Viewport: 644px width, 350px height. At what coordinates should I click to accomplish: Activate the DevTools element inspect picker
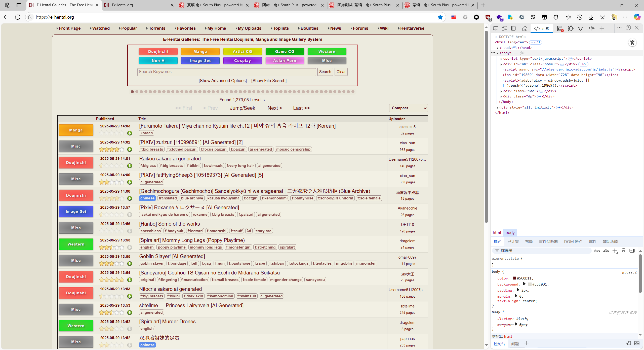[x=496, y=28]
